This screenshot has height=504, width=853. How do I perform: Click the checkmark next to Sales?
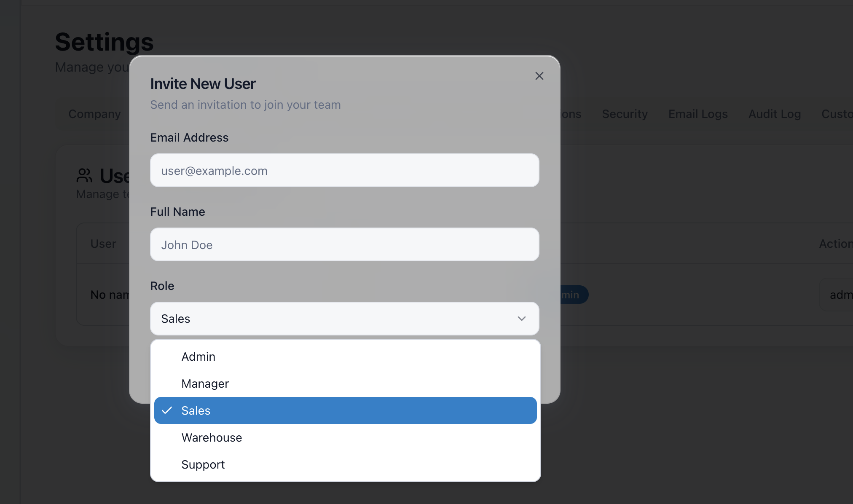click(x=167, y=410)
